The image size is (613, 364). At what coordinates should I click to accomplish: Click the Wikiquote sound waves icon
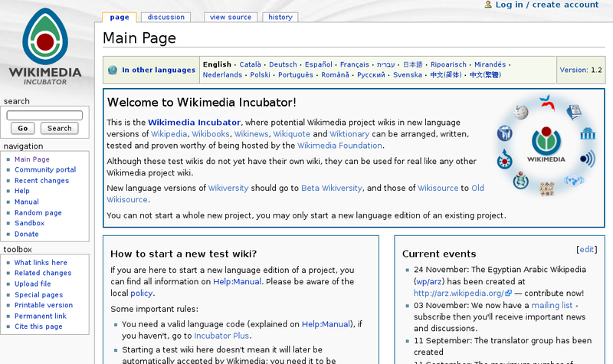pyautogui.click(x=588, y=159)
